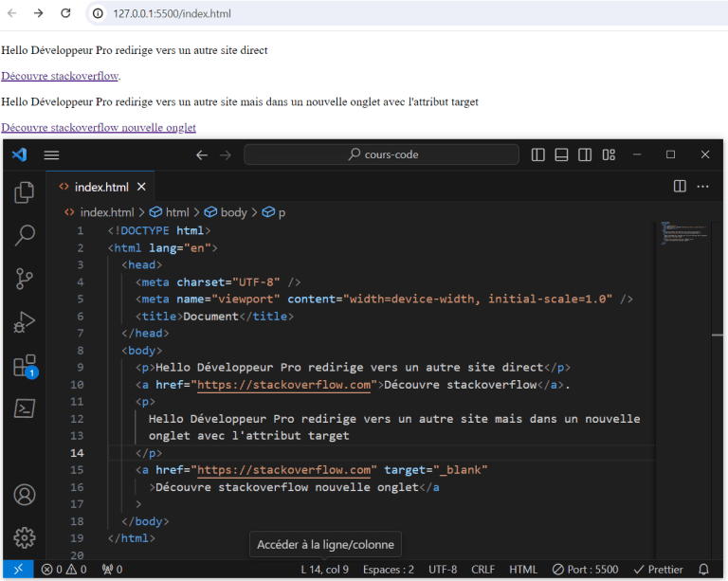Expand the body breadcrumb item
Viewport: 728px width, 581px height.
pos(226,212)
